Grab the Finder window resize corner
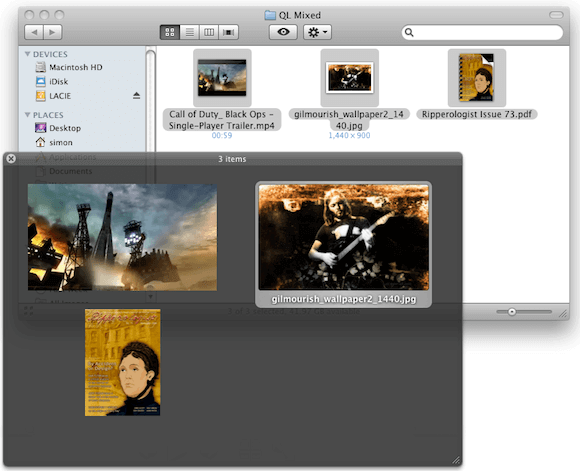 [x=563, y=314]
